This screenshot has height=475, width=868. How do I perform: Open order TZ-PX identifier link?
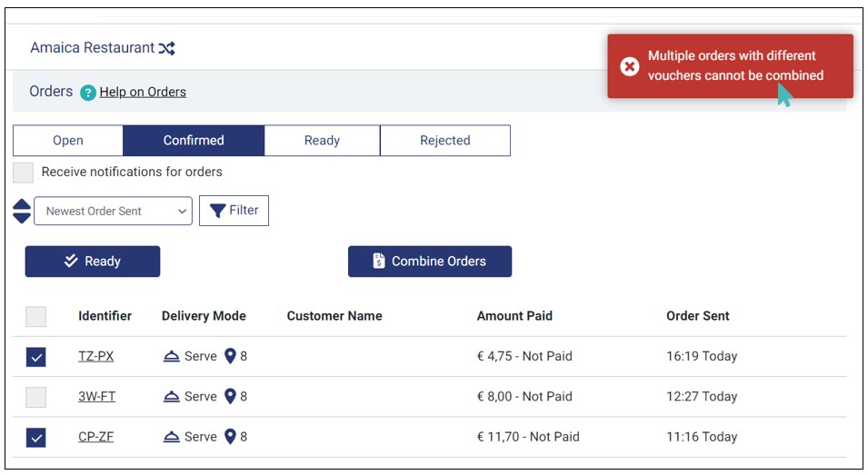(x=95, y=356)
